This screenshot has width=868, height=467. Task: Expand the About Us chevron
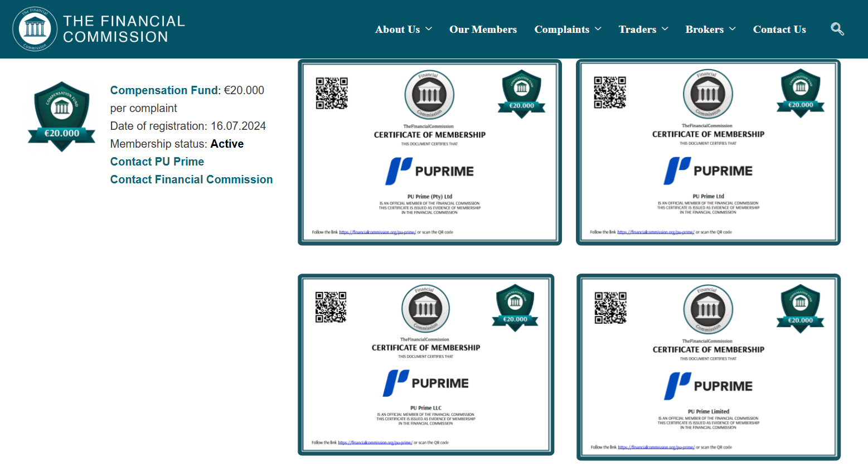(429, 29)
